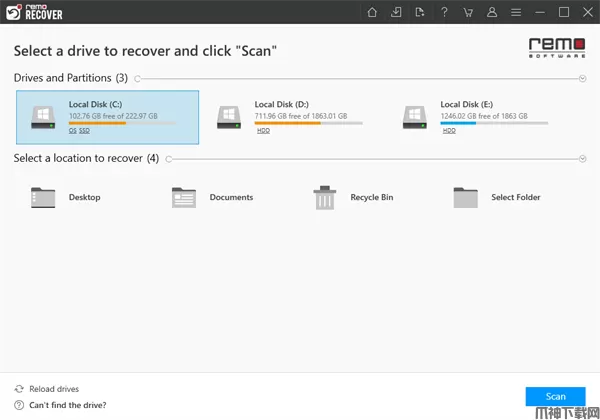Toggle the circle beside Drives and Partitions (3)
This screenshot has width=600, height=420.
[137, 78]
